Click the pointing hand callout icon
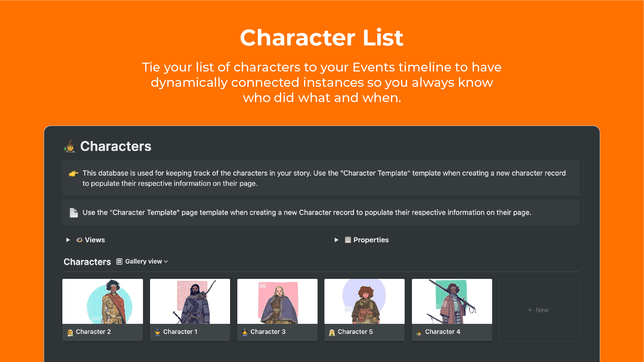The height and width of the screenshot is (362, 644). click(74, 174)
